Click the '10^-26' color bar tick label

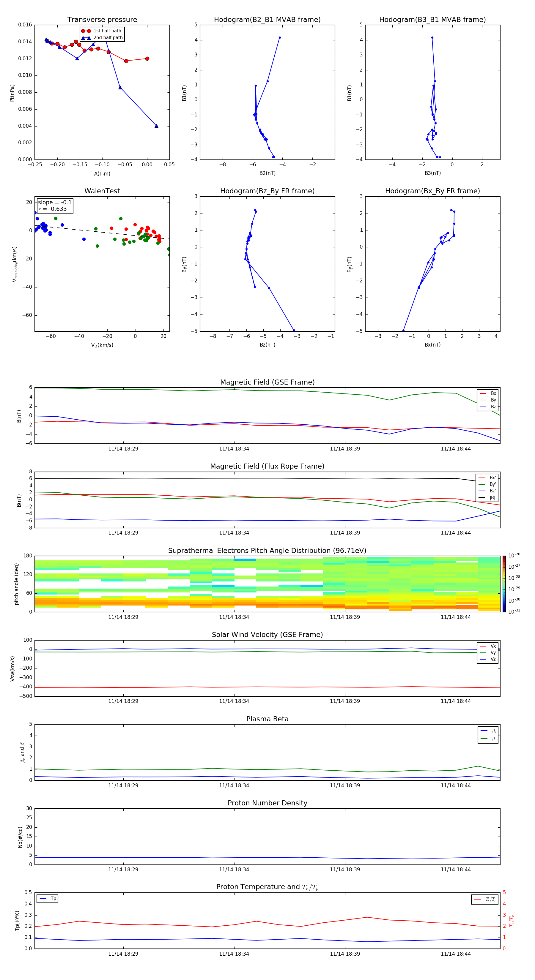pyautogui.click(x=514, y=555)
